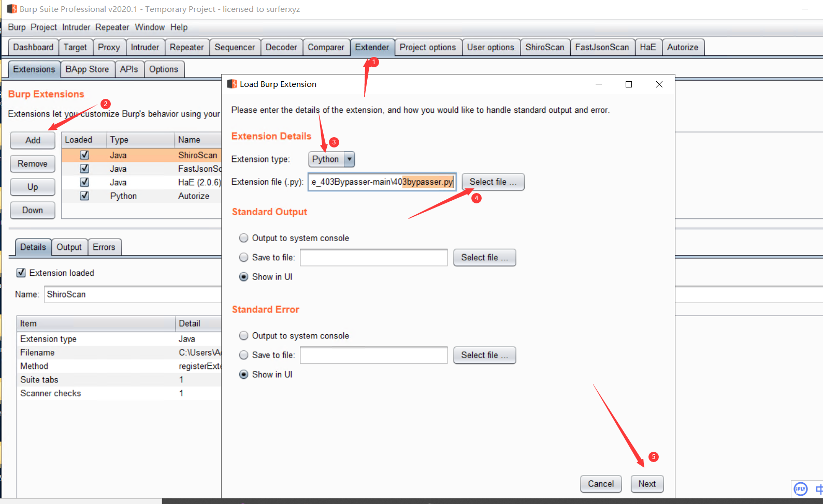Cancel the Load Burp Extension dialog

click(x=601, y=484)
